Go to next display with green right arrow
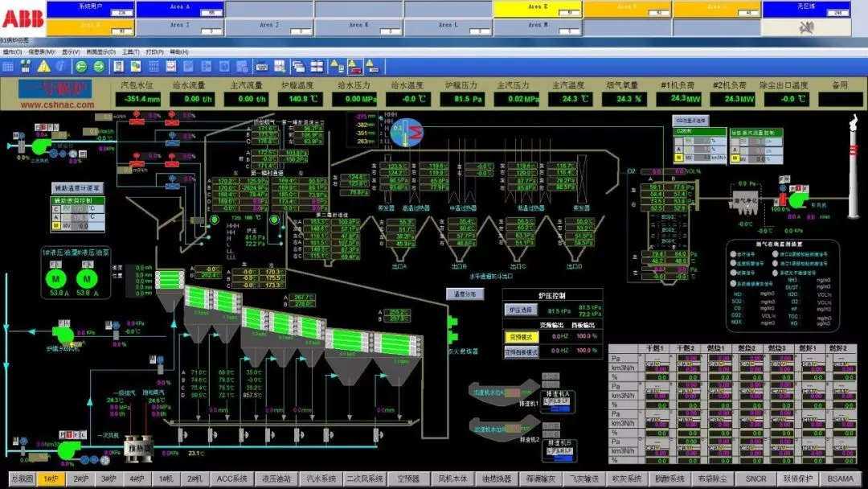This screenshot has width=868, height=489. [x=99, y=67]
